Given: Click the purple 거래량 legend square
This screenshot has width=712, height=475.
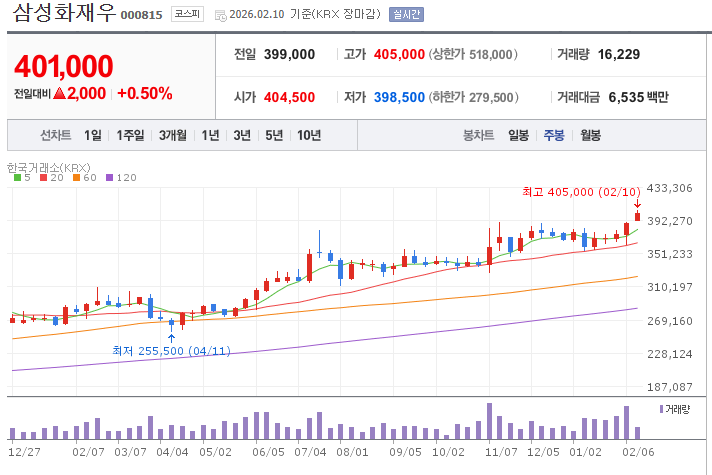Looking at the screenshot, I should pos(662,409).
